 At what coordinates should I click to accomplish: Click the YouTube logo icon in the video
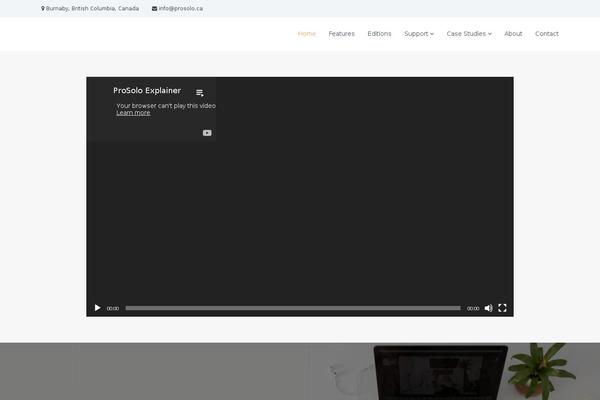point(207,133)
